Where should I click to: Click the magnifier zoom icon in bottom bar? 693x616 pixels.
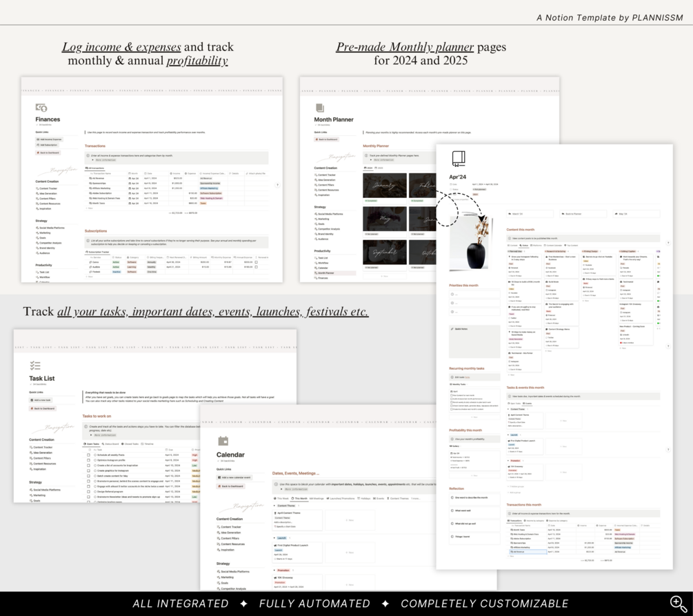678,604
